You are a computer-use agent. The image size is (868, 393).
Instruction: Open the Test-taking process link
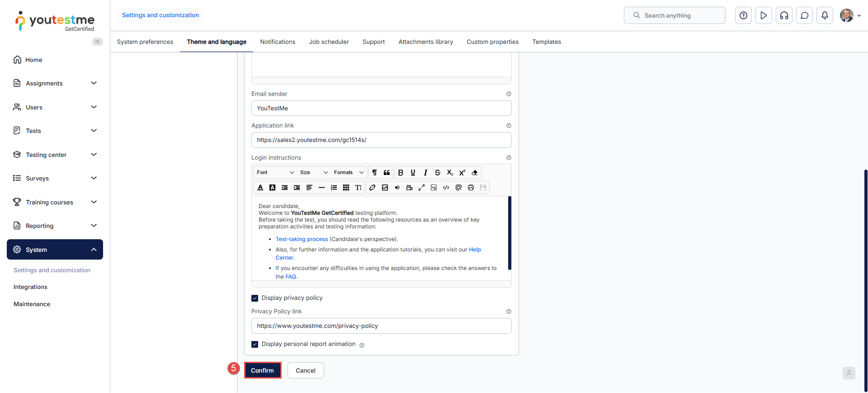coord(302,239)
